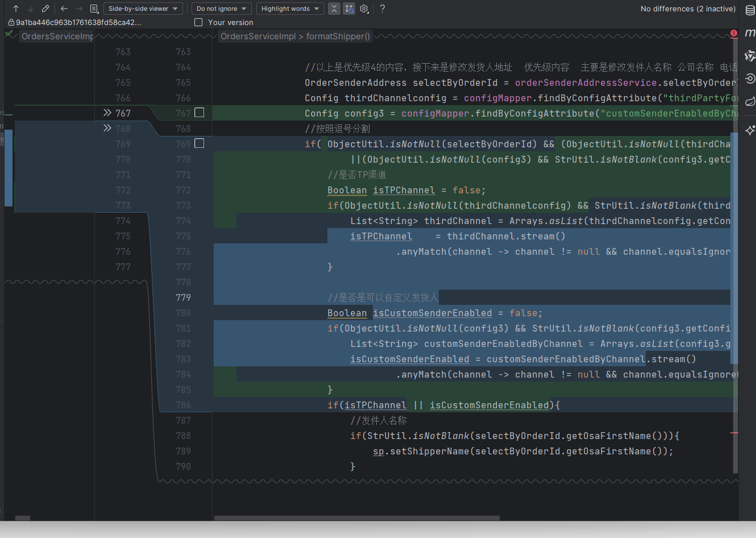Tick the 'Your version' checkbox
This screenshot has height=538, width=756.
[x=198, y=22]
